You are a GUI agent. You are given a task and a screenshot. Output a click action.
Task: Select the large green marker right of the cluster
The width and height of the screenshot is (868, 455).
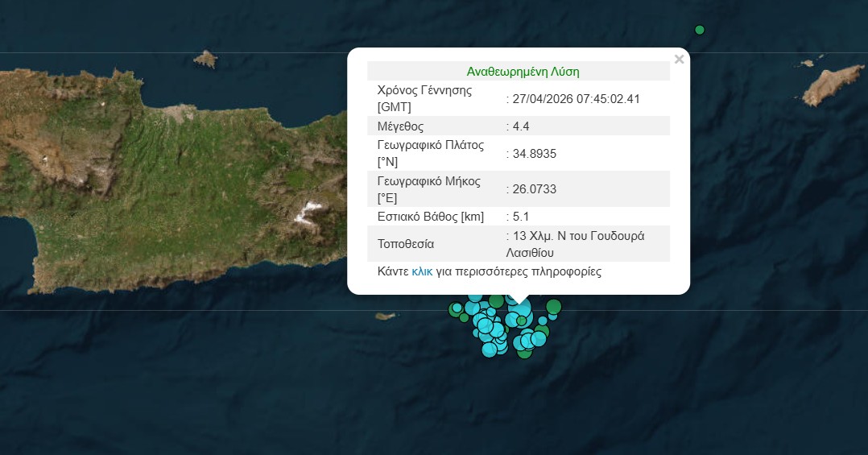pyautogui.click(x=553, y=306)
